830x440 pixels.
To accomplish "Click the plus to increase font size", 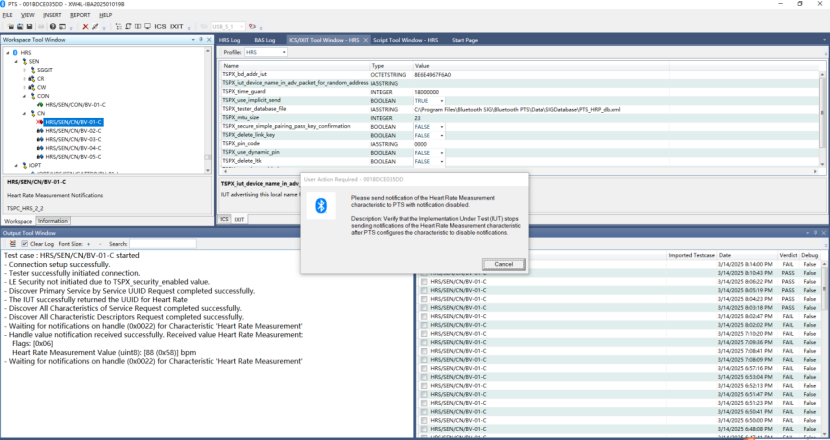I will 88,244.
